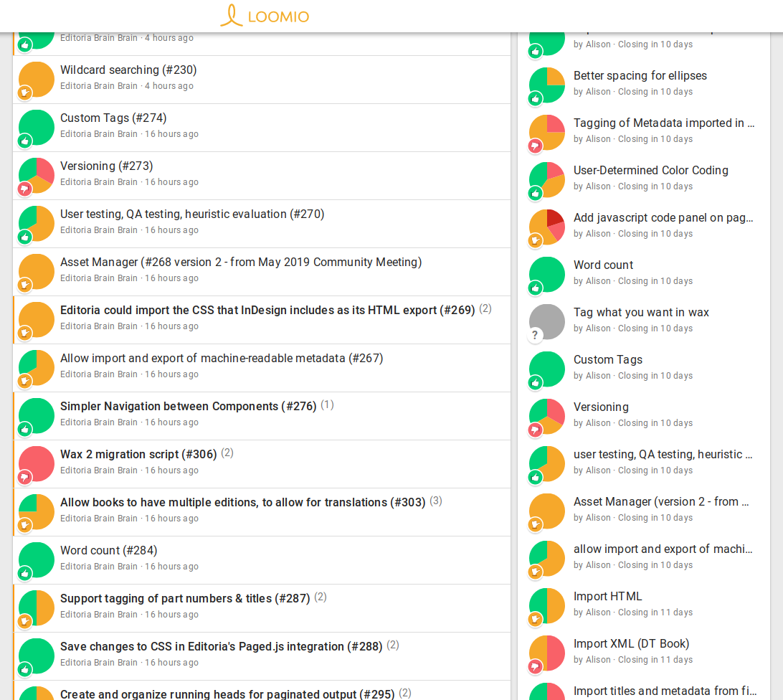Click the pie chart for Import XML (DT Book)
The width and height of the screenshot is (783, 700).
coord(547,653)
